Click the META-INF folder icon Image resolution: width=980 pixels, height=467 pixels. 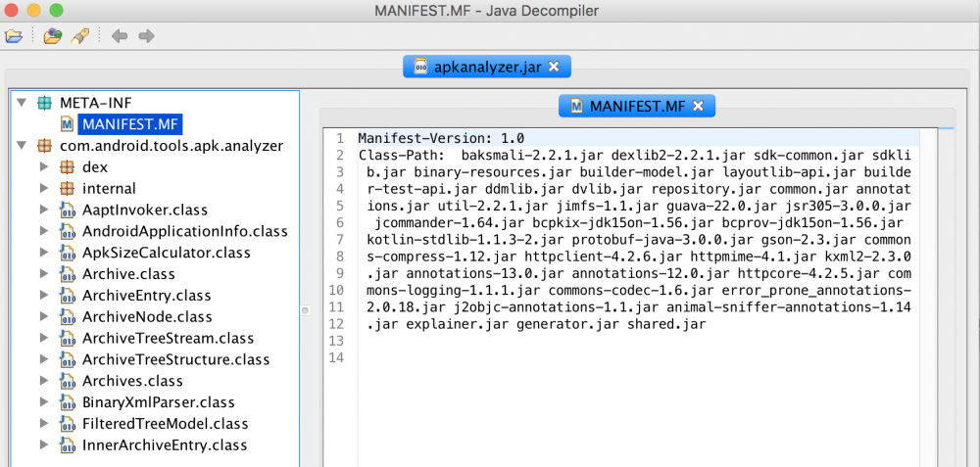click(44, 103)
